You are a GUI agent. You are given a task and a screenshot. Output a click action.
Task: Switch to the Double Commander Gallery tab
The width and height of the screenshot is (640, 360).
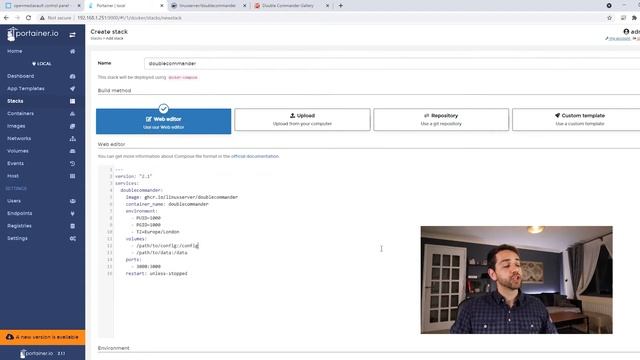[x=291, y=6]
